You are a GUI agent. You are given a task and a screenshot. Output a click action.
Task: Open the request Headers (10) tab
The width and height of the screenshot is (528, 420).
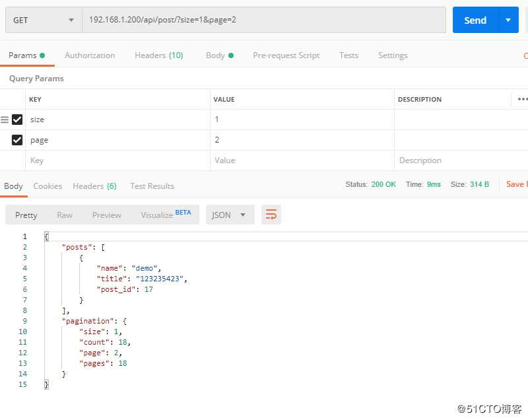tap(159, 55)
